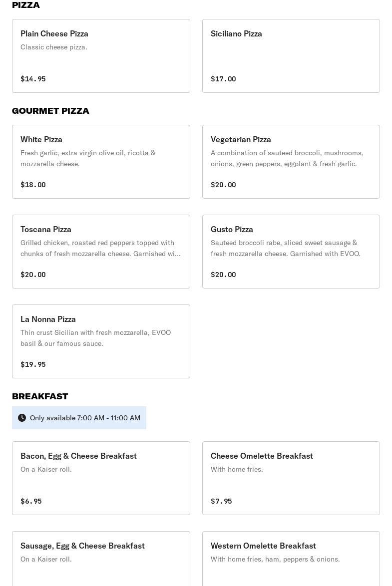Choose the Cheese Omelette Breakfast item

coord(291,478)
